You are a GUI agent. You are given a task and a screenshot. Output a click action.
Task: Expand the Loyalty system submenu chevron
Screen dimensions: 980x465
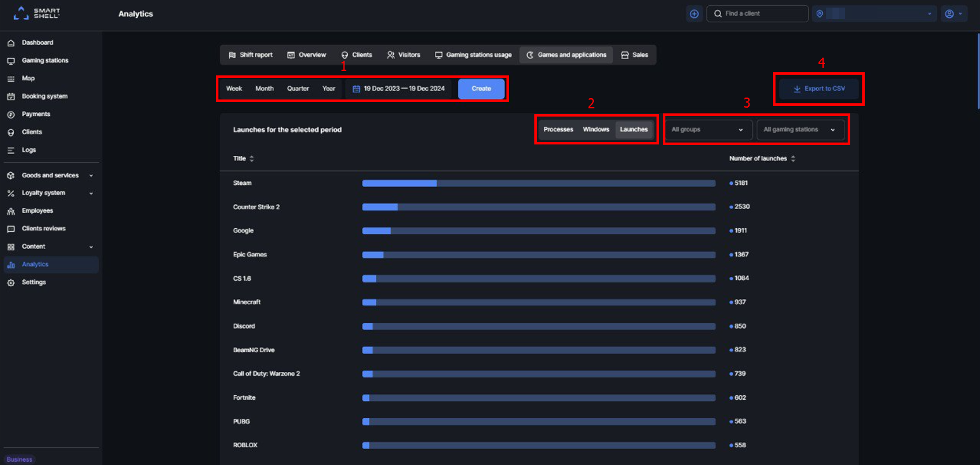(91, 193)
